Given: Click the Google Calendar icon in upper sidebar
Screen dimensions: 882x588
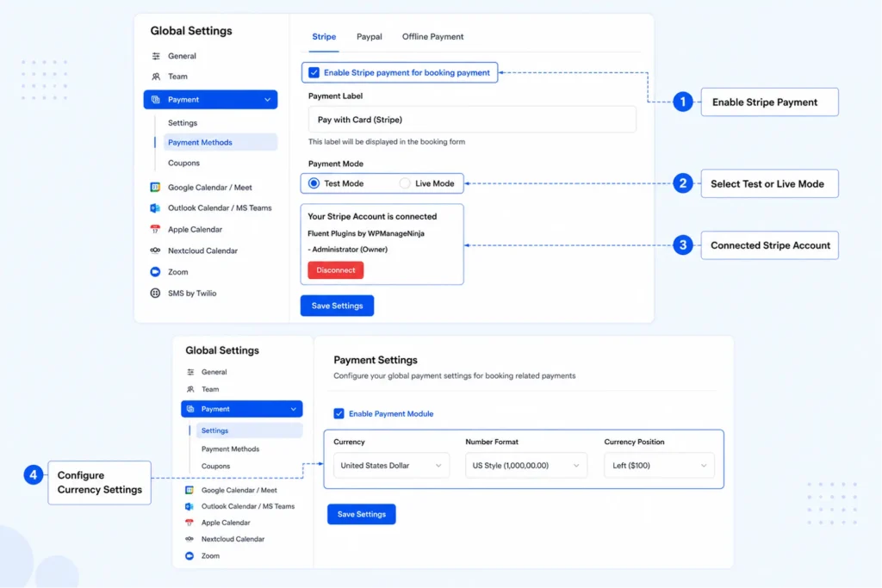Looking at the screenshot, I should point(155,187).
